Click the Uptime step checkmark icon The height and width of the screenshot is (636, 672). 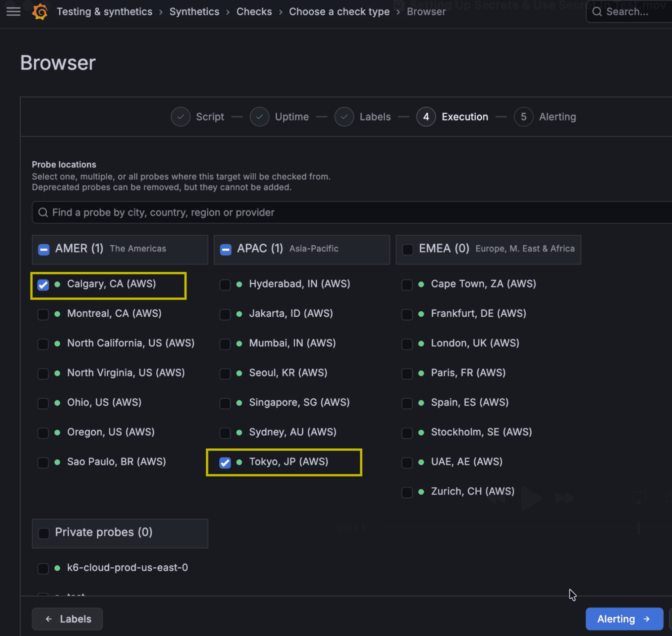(260, 116)
